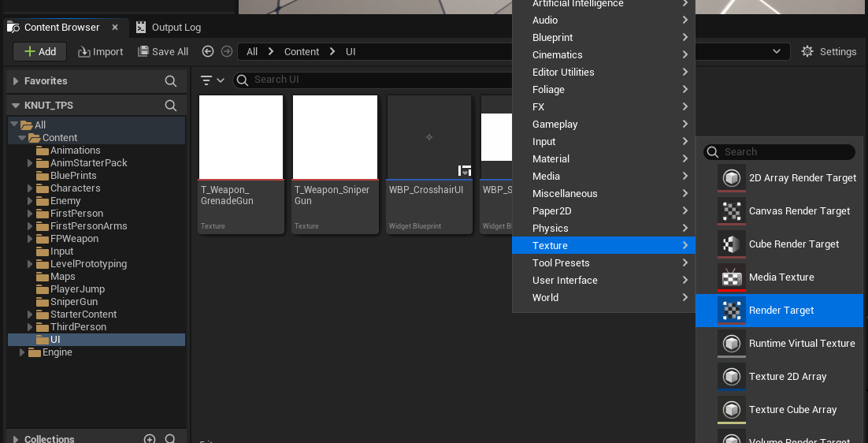Viewport: 868px width, 443px height.
Task: Expand the AnimStarterPack folder
Action: (30, 163)
